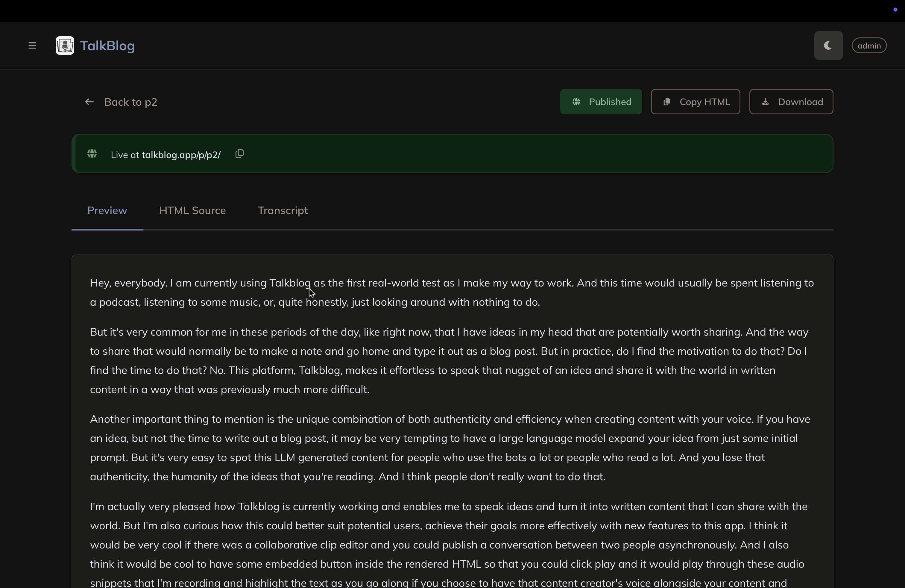This screenshot has width=905, height=588.
Task: Click the back arrow beside Back to p2
Action: pyautogui.click(x=89, y=101)
